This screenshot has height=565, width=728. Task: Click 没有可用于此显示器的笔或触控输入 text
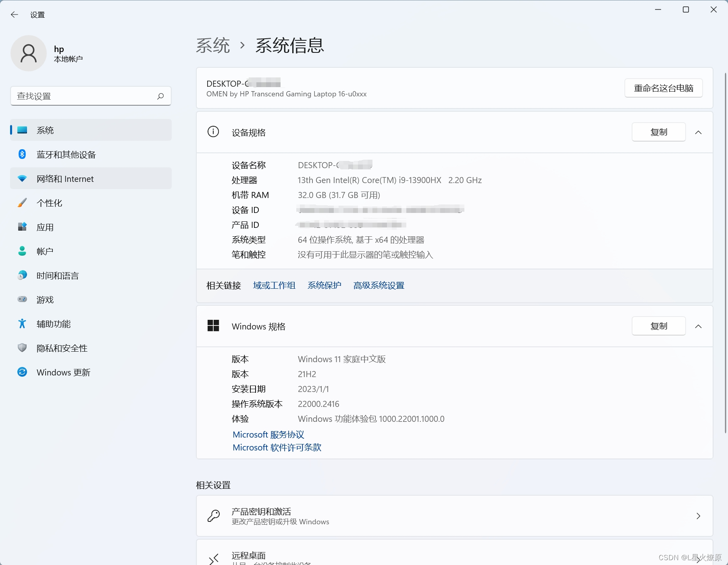click(x=365, y=255)
